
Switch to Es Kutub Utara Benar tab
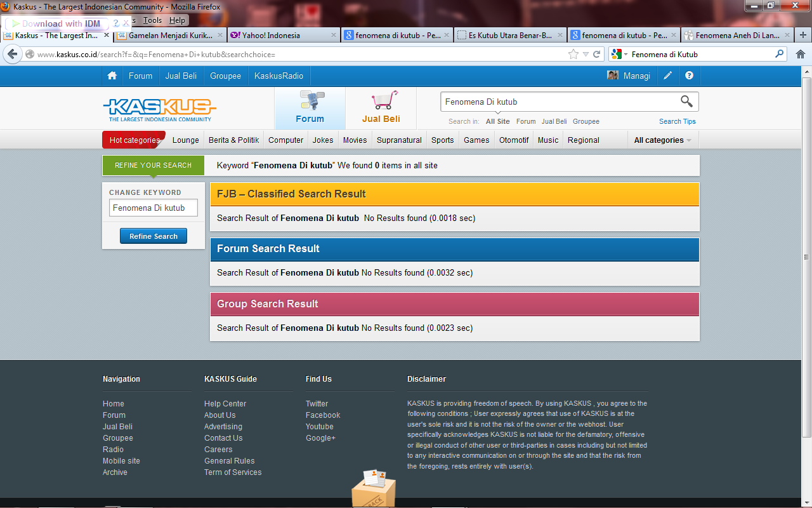pyautogui.click(x=509, y=36)
